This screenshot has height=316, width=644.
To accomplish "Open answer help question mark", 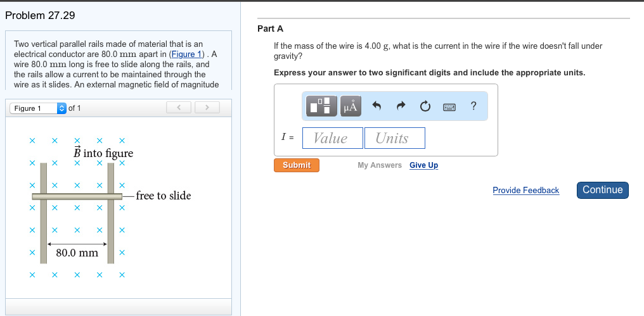I will (473, 106).
